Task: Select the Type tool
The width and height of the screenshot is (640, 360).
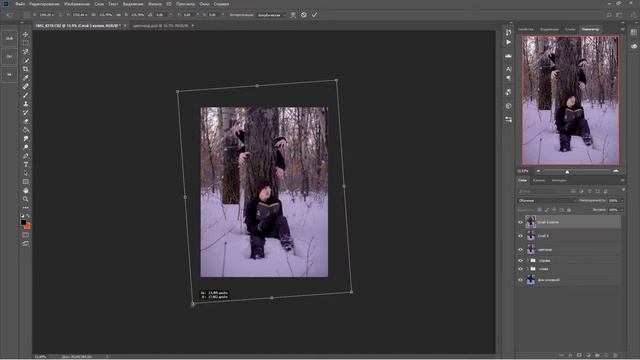Action: [x=26, y=164]
